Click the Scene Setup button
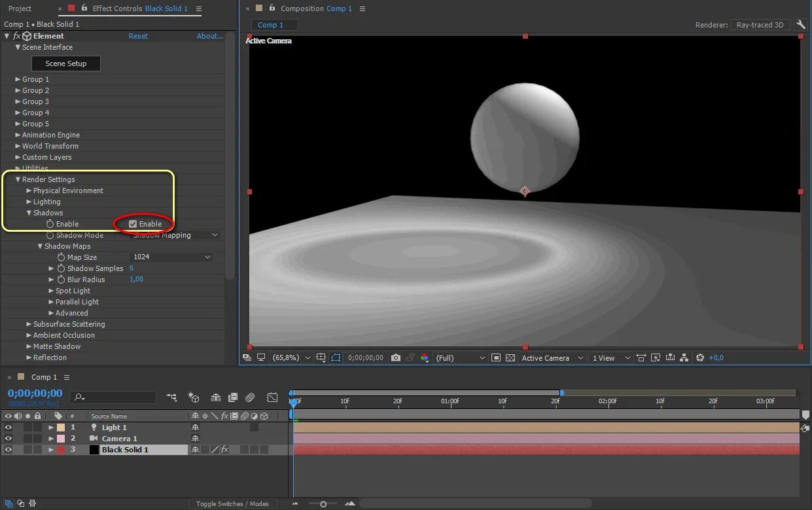The image size is (812, 510). pyautogui.click(x=66, y=64)
